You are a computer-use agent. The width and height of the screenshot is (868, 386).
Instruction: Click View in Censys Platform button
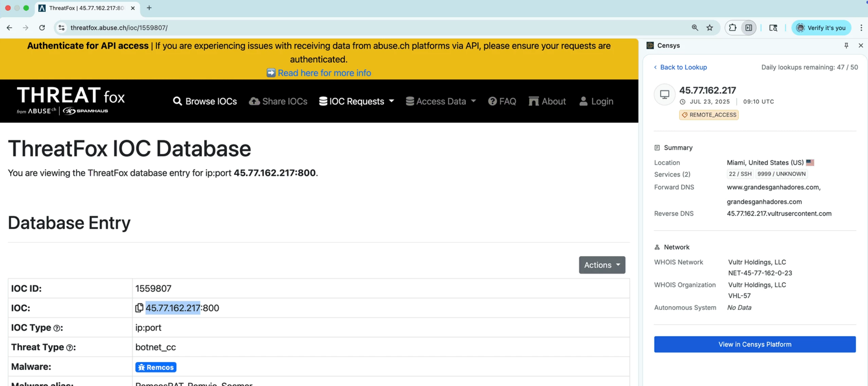point(755,345)
